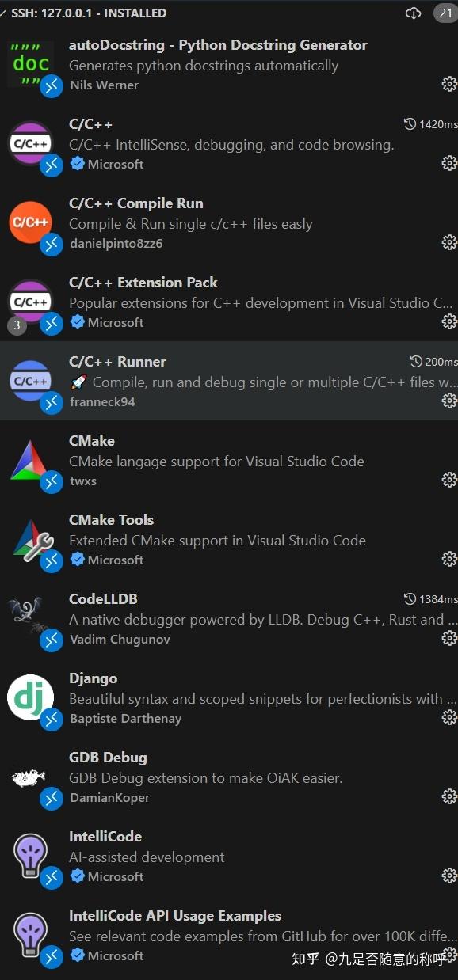The width and height of the screenshot is (458, 980).
Task: Click the autoDocstring green doc extension icon
Action: pos(30,62)
